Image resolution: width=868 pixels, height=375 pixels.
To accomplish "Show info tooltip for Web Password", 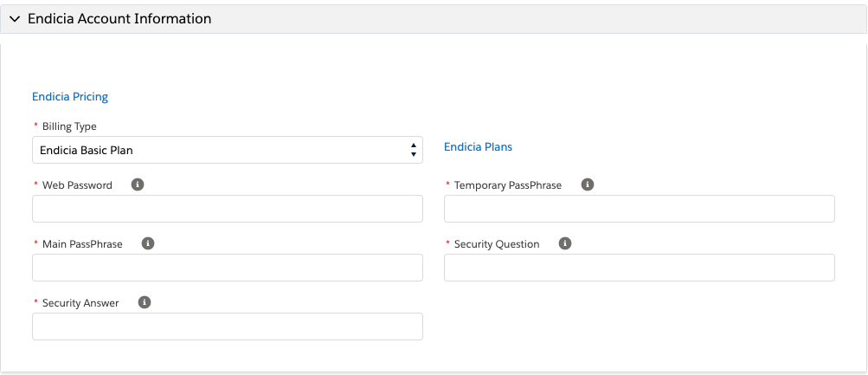I will coord(138,184).
